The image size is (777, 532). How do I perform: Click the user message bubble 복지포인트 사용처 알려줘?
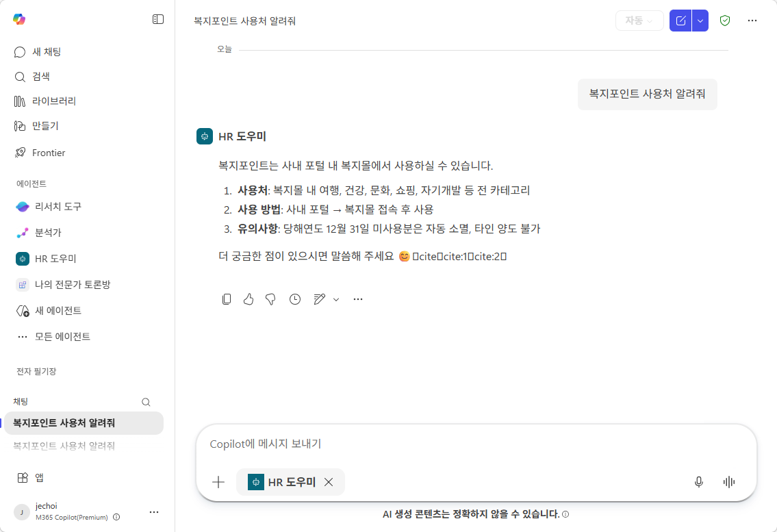point(647,94)
